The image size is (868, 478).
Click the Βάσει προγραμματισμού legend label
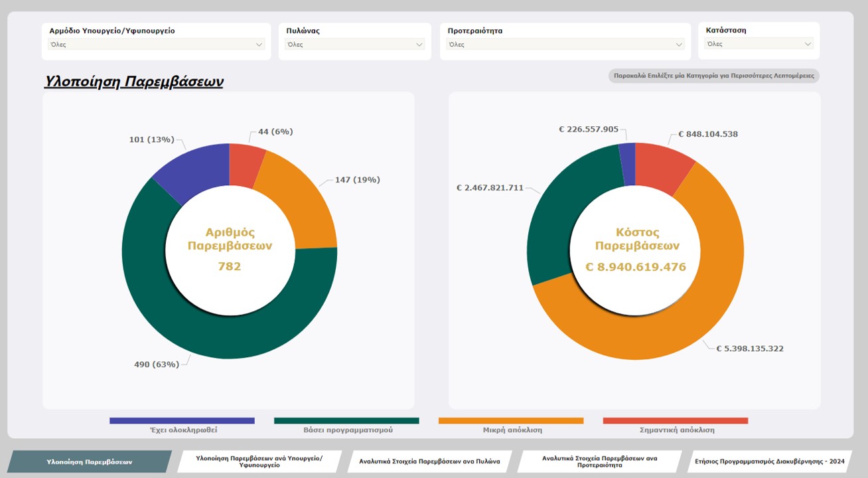coord(348,430)
